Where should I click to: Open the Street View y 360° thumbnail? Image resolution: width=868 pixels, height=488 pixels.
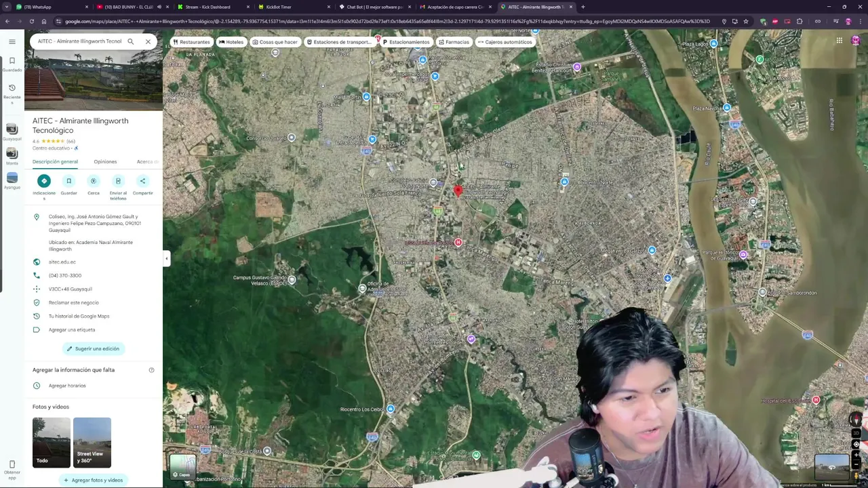click(92, 443)
